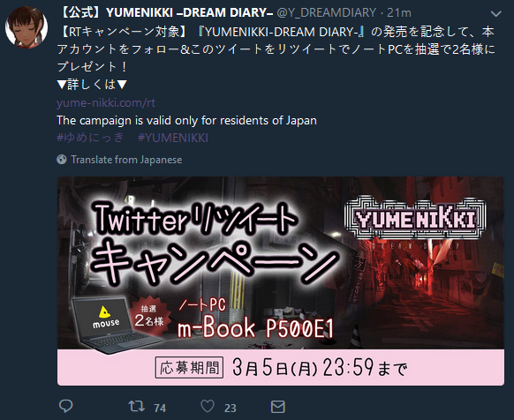Expand tweet options chevron arrow
The image size is (514, 420).
(x=496, y=13)
